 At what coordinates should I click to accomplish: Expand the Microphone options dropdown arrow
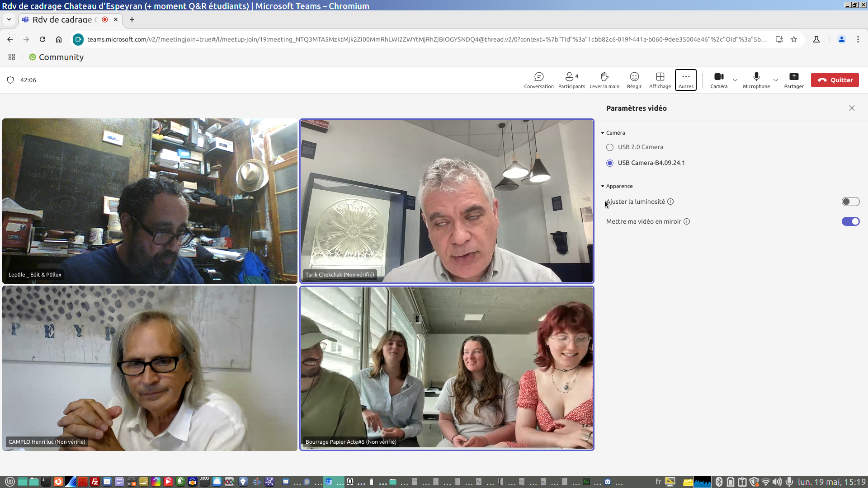pyautogui.click(x=776, y=80)
